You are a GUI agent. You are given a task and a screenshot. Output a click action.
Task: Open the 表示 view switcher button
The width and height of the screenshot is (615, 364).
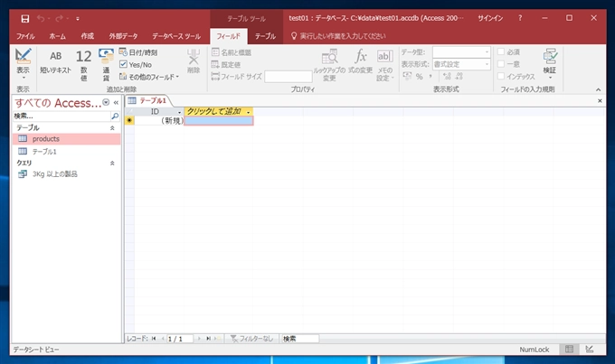[23, 65]
